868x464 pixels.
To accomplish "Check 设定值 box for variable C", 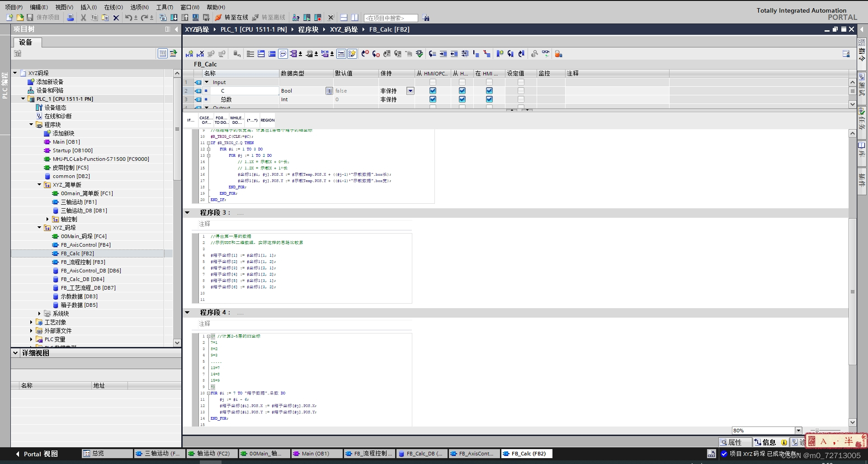I will (x=521, y=91).
